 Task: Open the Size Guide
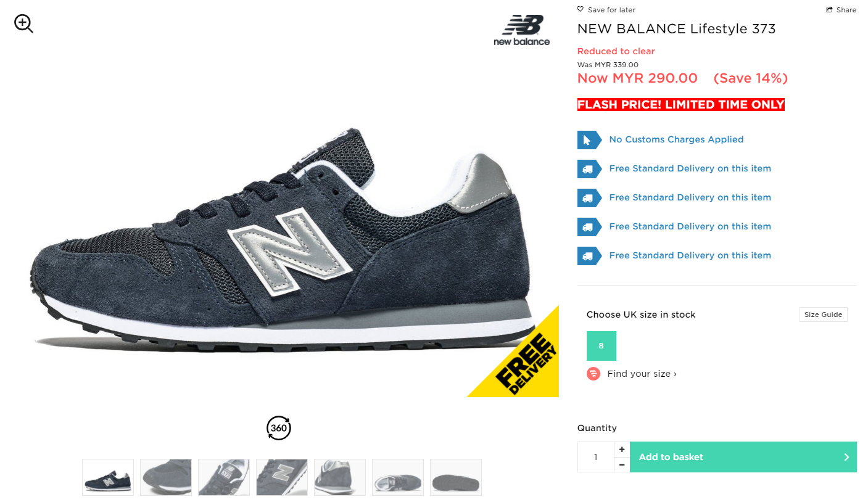click(x=823, y=315)
